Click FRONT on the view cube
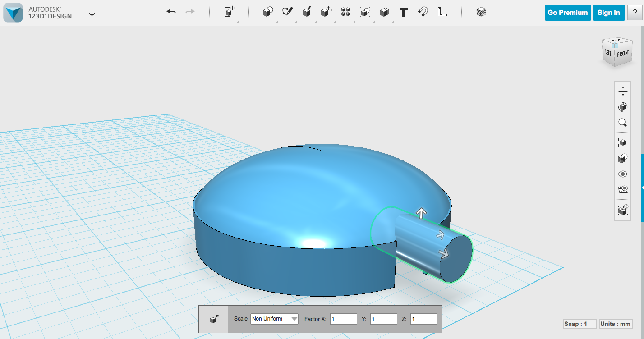644x339 pixels. (x=625, y=52)
